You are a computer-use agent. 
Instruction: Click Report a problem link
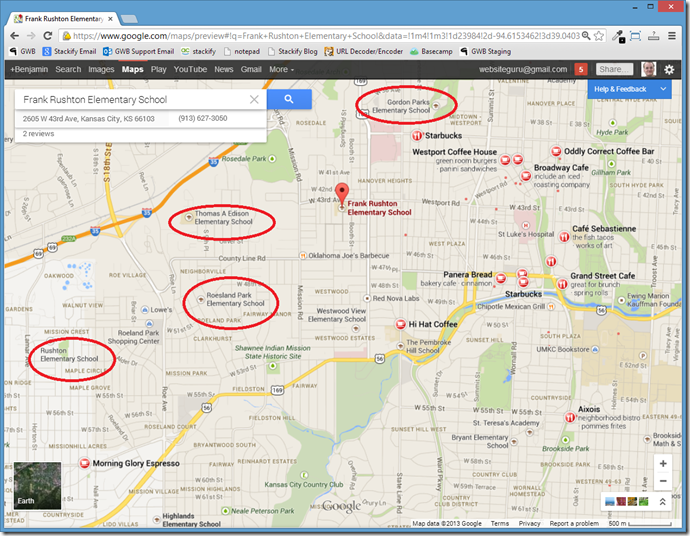574,524
